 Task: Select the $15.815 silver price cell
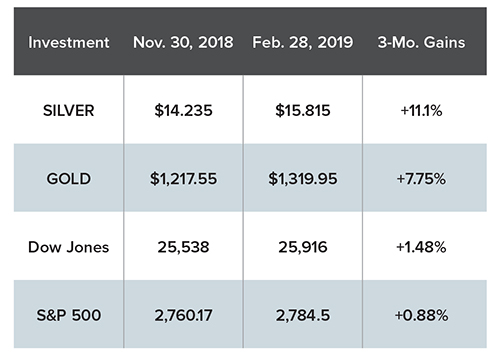coord(303,110)
